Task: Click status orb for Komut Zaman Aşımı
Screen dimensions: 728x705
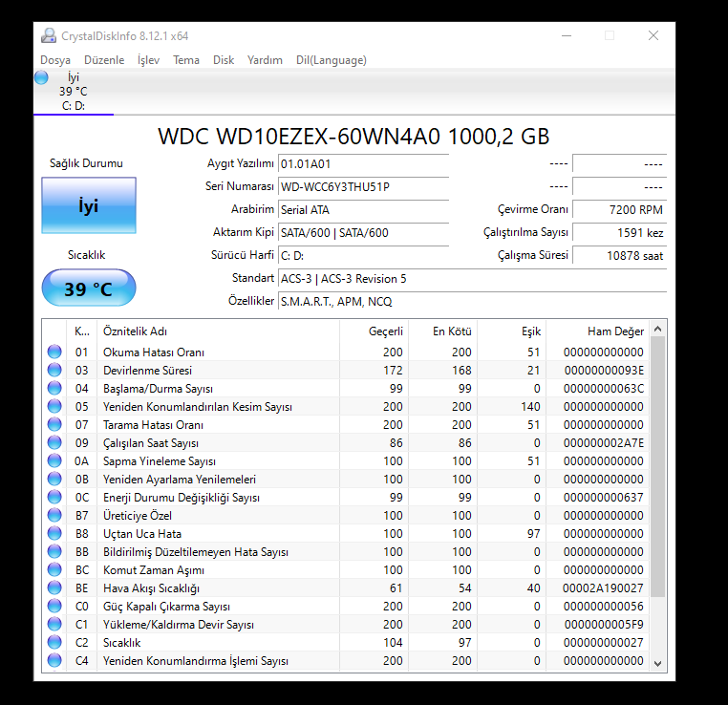Action: tap(54, 569)
